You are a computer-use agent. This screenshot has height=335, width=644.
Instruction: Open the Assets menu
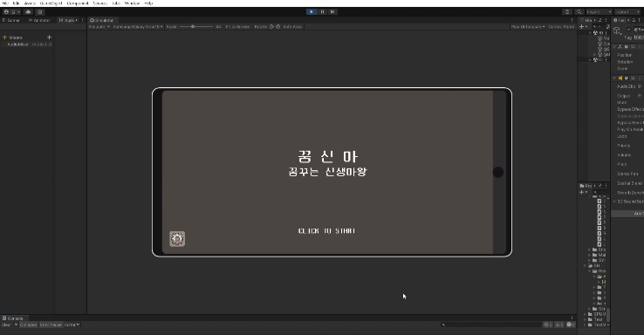click(30, 3)
